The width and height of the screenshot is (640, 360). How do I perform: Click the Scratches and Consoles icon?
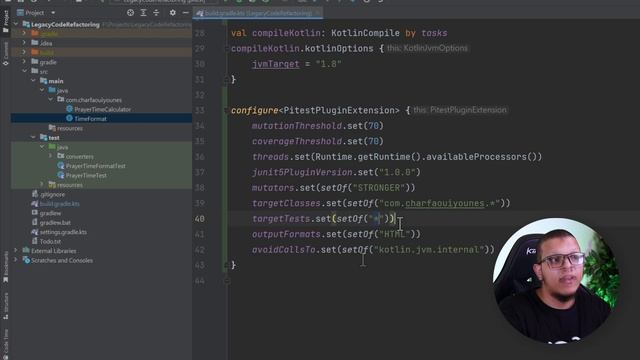coord(26,260)
